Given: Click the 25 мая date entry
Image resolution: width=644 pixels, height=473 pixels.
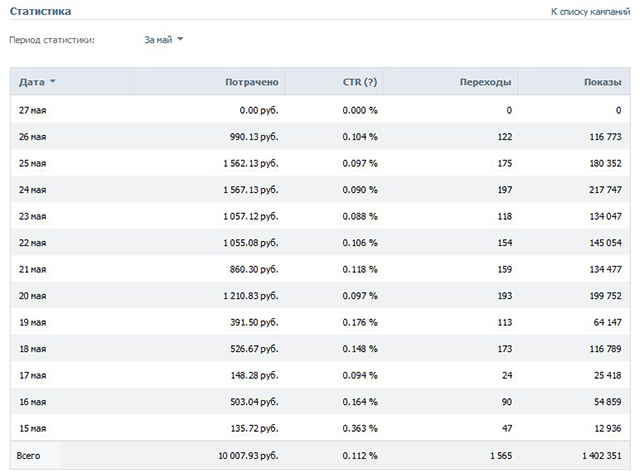Looking at the screenshot, I should [32, 163].
